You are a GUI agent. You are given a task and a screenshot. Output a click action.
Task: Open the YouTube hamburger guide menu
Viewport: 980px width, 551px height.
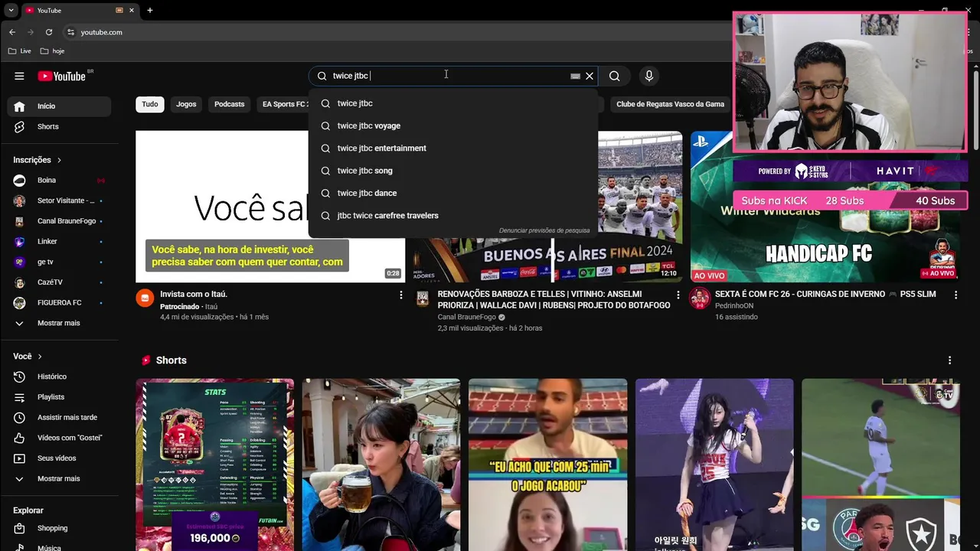pyautogui.click(x=19, y=76)
